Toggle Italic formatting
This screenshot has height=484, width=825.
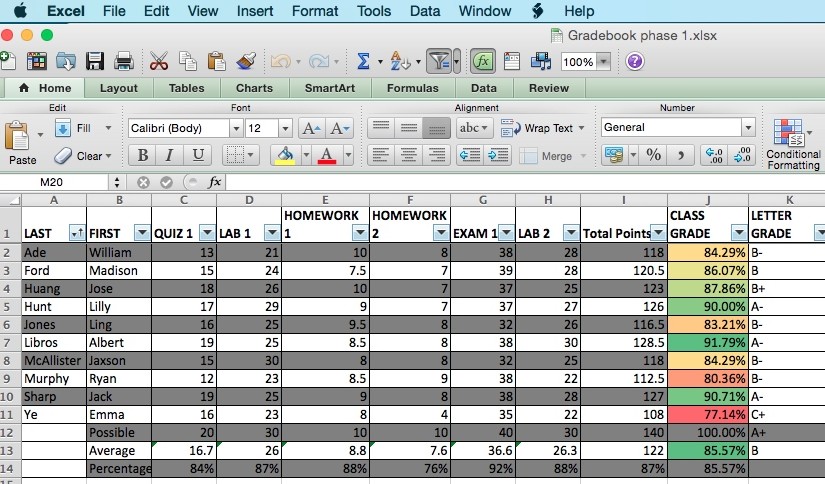tap(170, 155)
